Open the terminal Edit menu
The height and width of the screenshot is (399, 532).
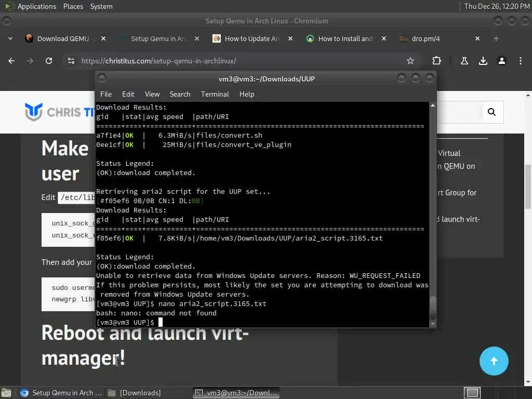point(128,95)
